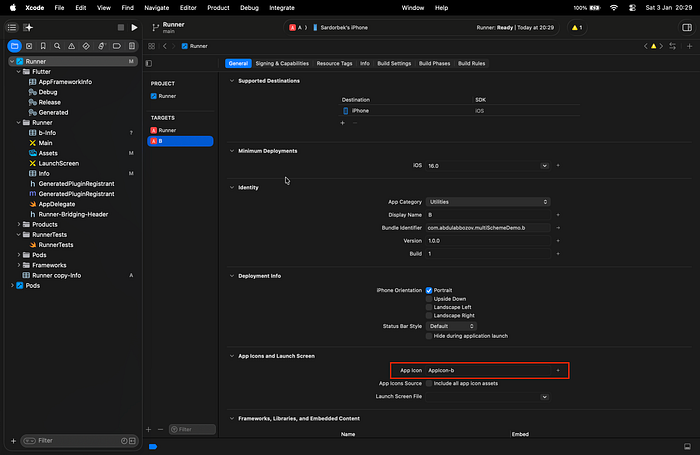Image resolution: width=700 pixels, height=455 pixels.
Task: Open the Info tab
Action: [x=365, y=63]
